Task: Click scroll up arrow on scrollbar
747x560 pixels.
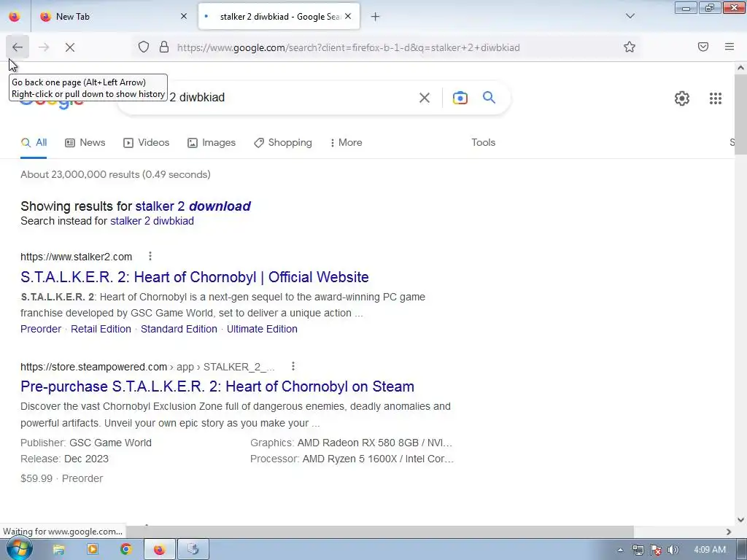Action: click(740, 68)
